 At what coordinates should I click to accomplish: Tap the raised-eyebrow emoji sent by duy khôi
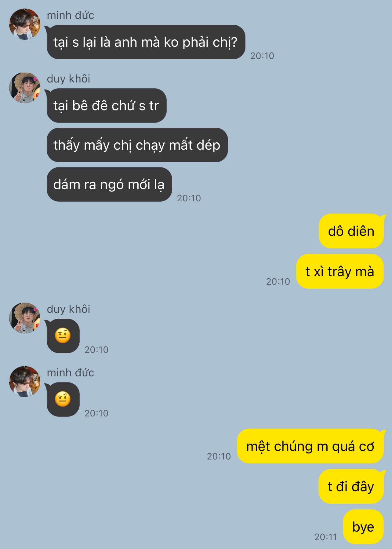point(63,336)
